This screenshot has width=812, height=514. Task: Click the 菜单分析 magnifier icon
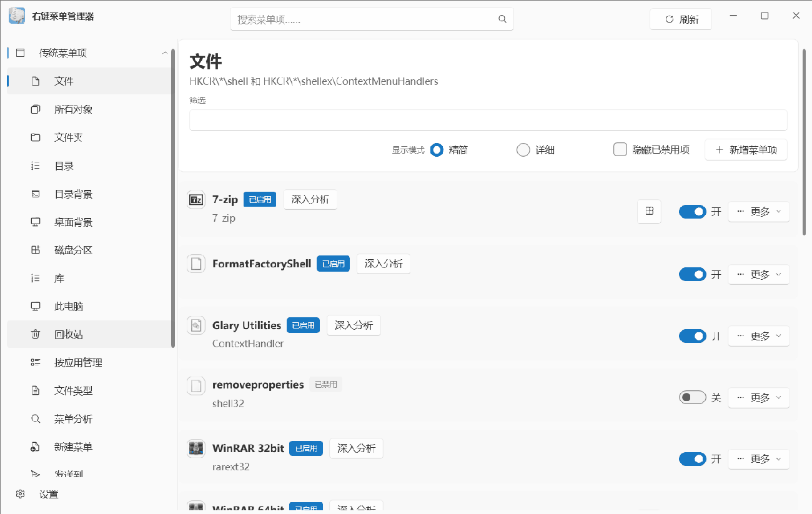tap(36, 419)
